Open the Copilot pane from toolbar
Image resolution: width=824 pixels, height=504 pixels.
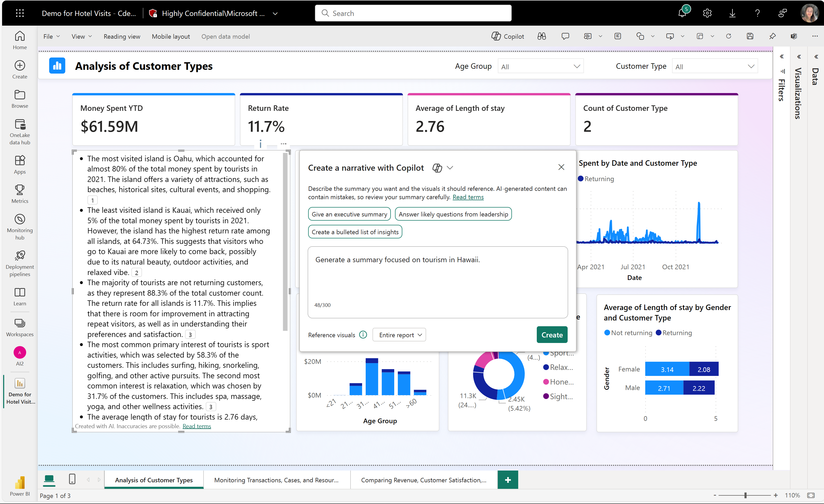[x=507, y=36]
